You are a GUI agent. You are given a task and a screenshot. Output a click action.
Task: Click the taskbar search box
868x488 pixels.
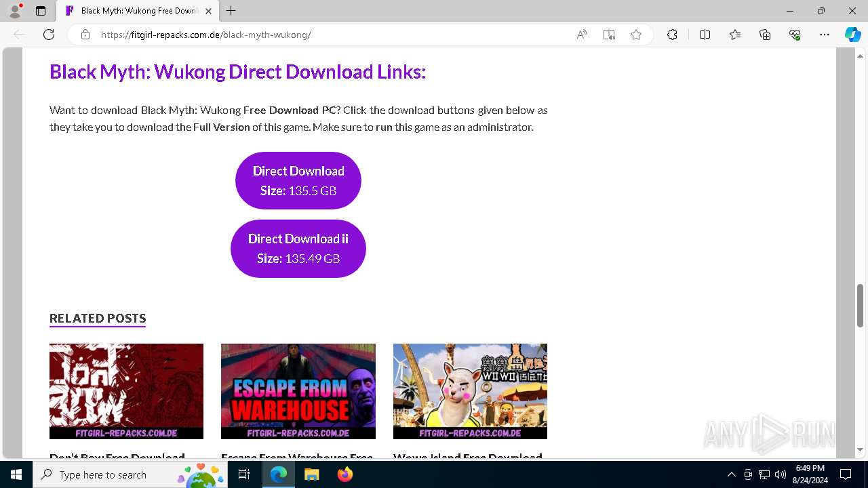131,474
